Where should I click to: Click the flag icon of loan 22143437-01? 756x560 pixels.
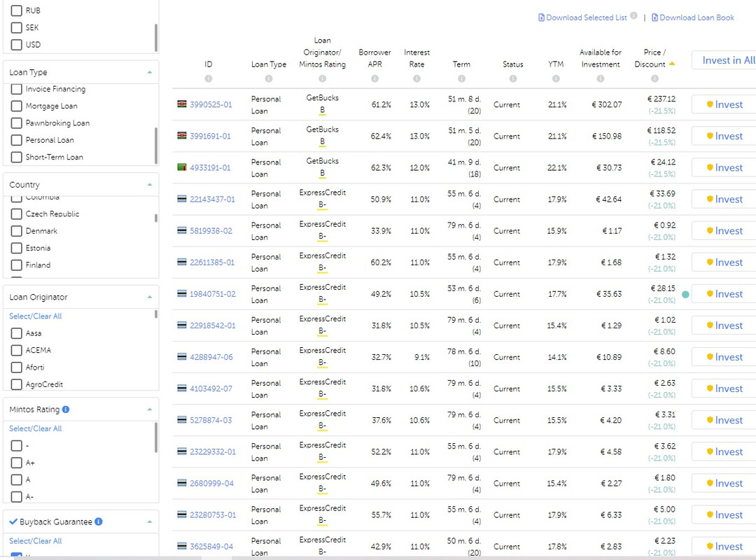point(182,199)
